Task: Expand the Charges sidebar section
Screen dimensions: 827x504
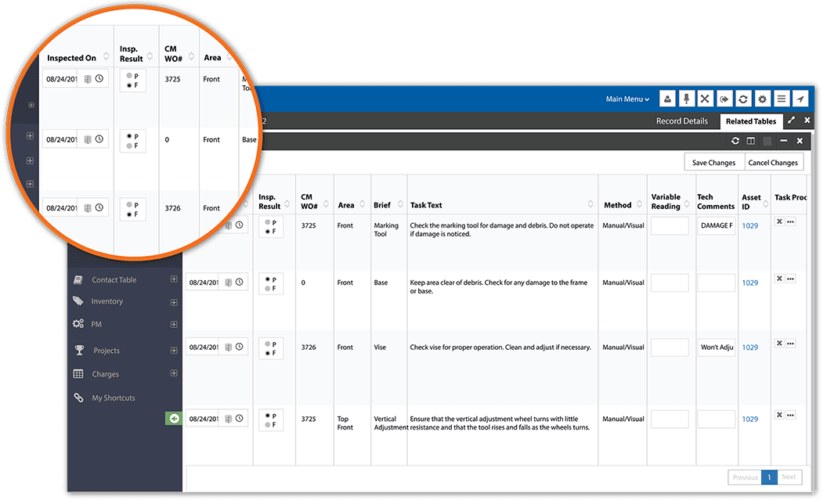Action: (174, 373)
